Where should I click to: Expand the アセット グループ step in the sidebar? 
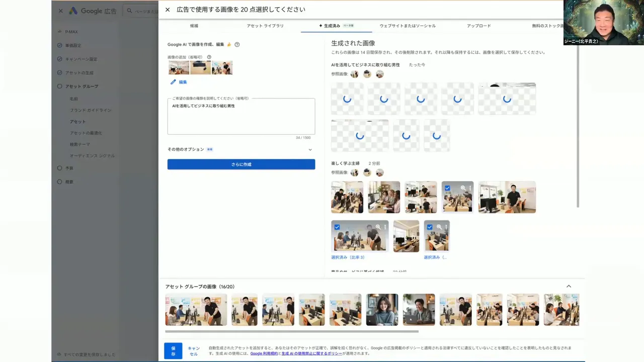(x=60, y=86)
